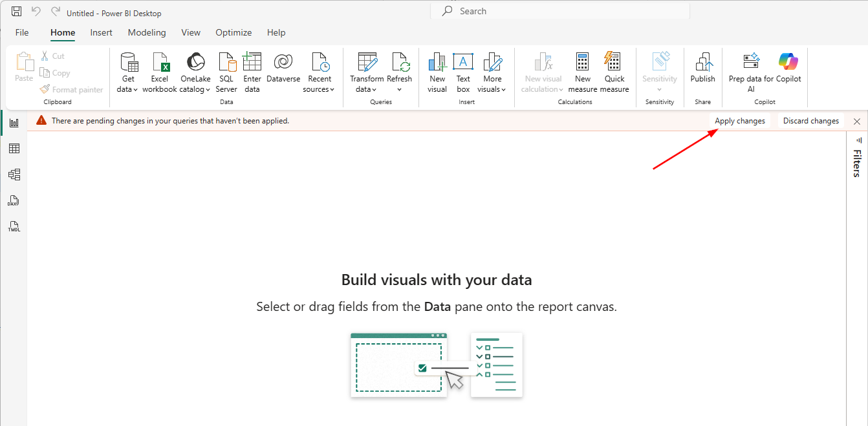This screenshot has width=868, height=426.
Task: Open the Modeling ribbon tab
Action: (x=147, y=32)
